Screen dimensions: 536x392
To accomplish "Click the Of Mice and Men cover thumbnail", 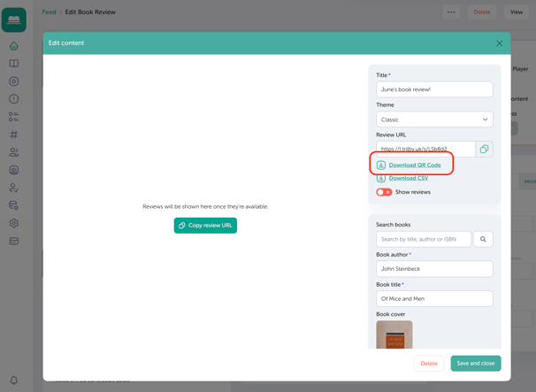I will 394,334.
